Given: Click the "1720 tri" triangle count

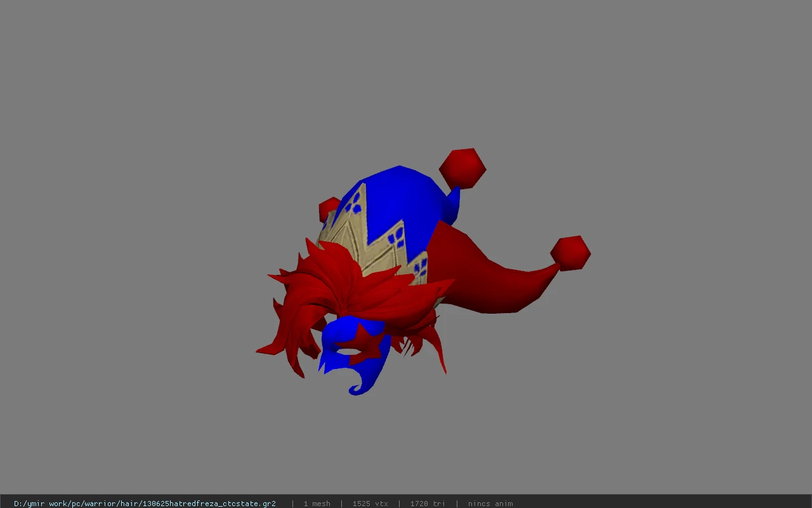Looking at the screenshot, I should click(428, 504).
